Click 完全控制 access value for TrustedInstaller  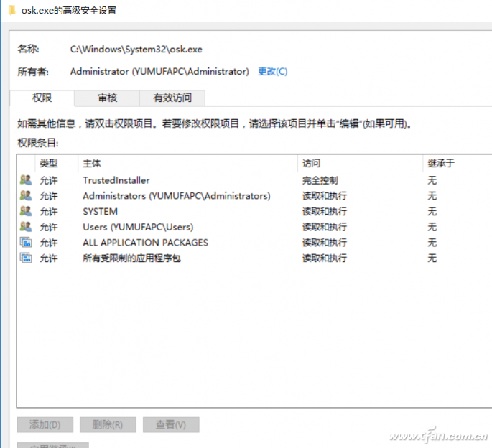point(320,180)
